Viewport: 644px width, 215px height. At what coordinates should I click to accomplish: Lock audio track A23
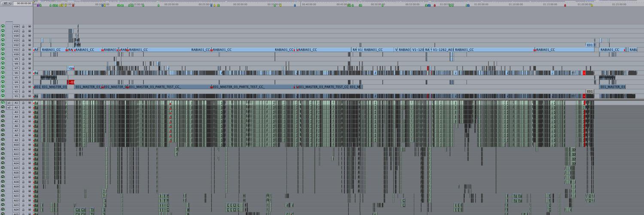pos(24,205)
